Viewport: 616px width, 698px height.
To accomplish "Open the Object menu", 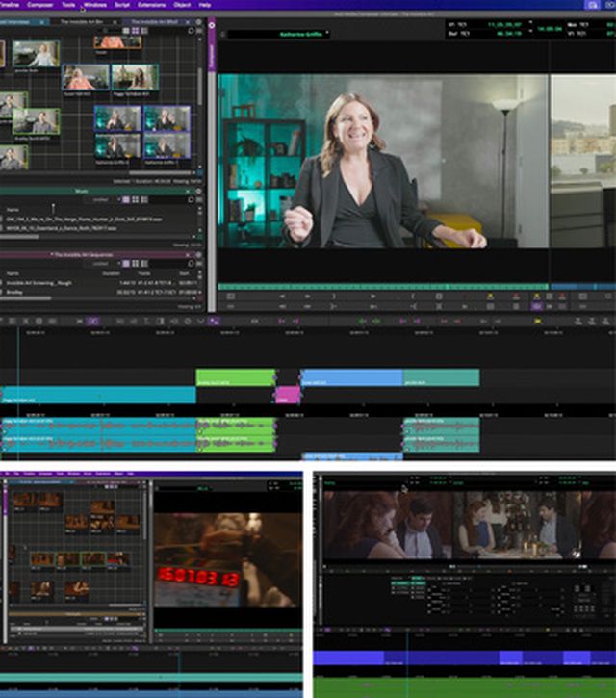I will point(182,5).
